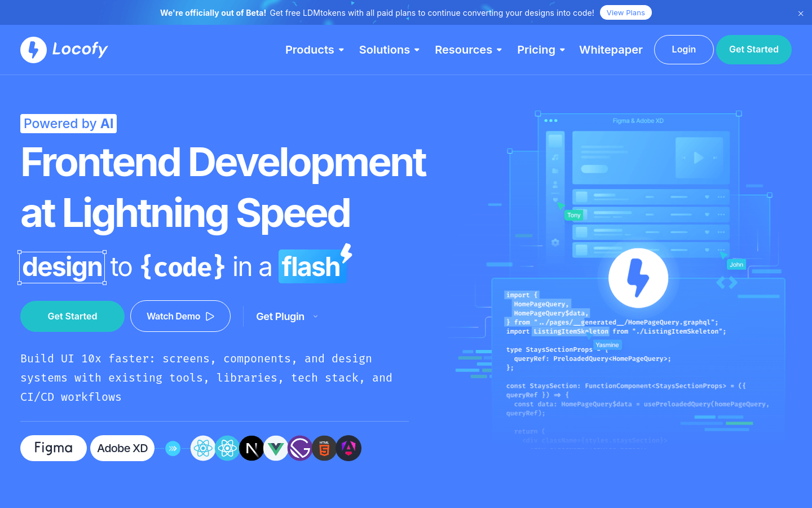This screenshot has width=812, height=508.
Task: Click the 'John' cursor label in illustration
Action: click(x=736, y=264)
